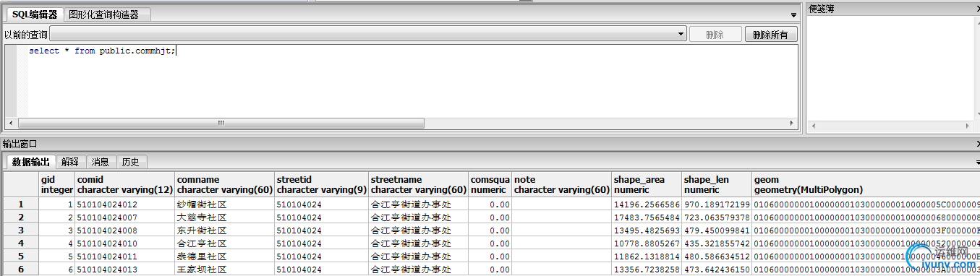980x276 pixels.
Task: Select row header 5
Action: point(20,256)
